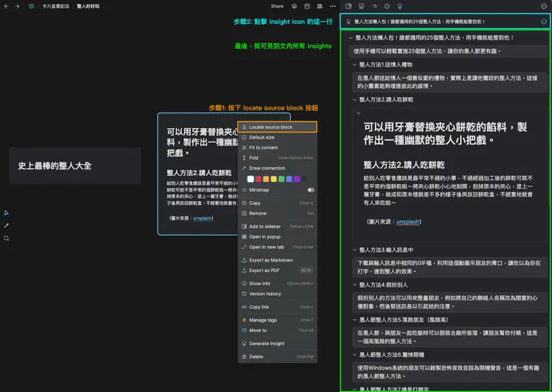Choose Move to menu item
Viewport: 552px width, 392px height.
277,330
